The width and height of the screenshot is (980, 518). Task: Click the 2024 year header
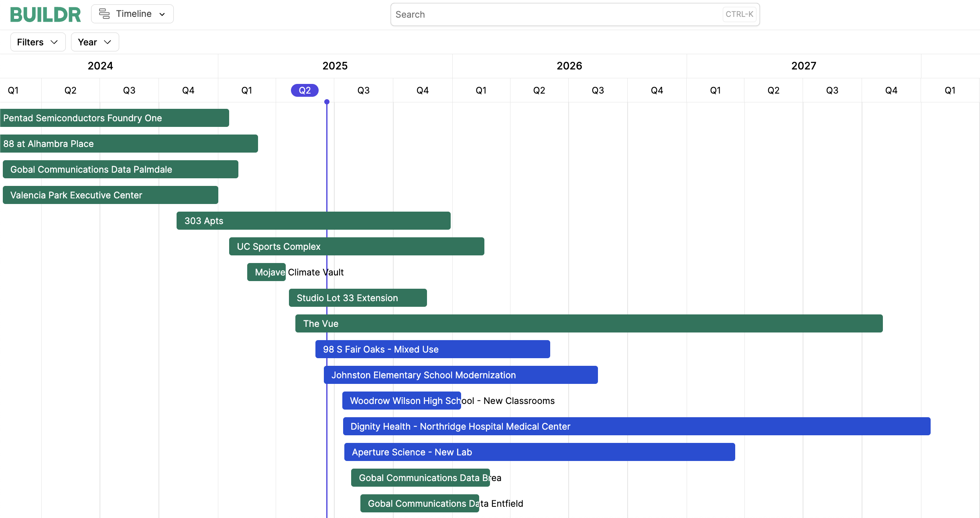[x=100, y=66]
